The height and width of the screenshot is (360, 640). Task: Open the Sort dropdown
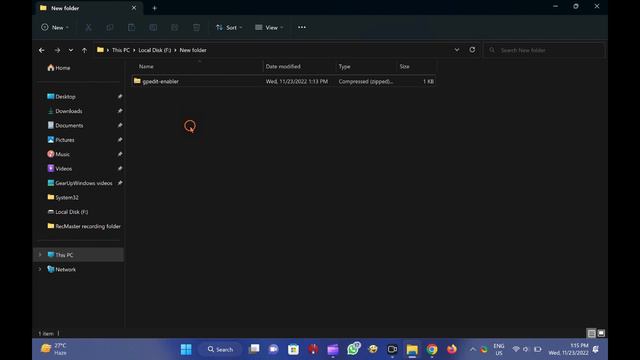click(229, 27)
